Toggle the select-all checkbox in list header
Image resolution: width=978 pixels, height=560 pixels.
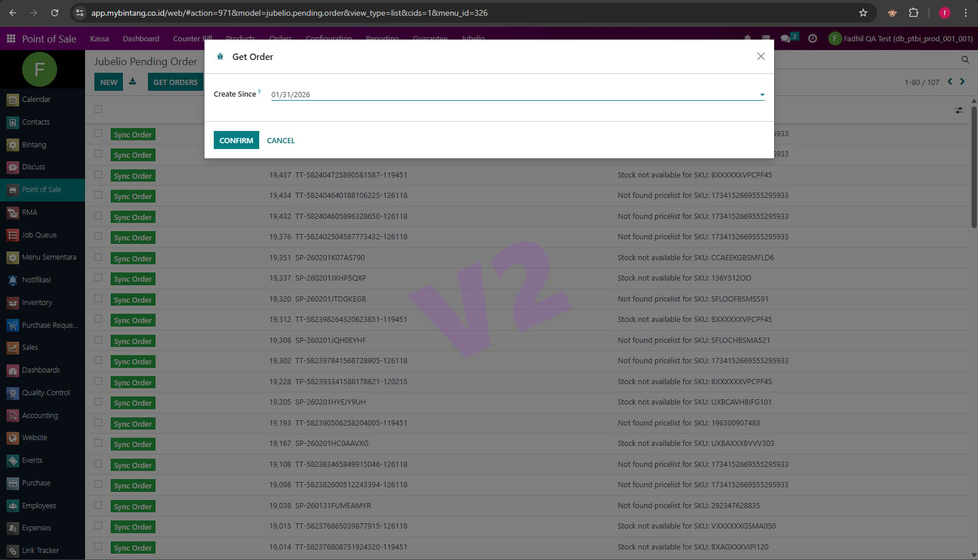point(98,109)
